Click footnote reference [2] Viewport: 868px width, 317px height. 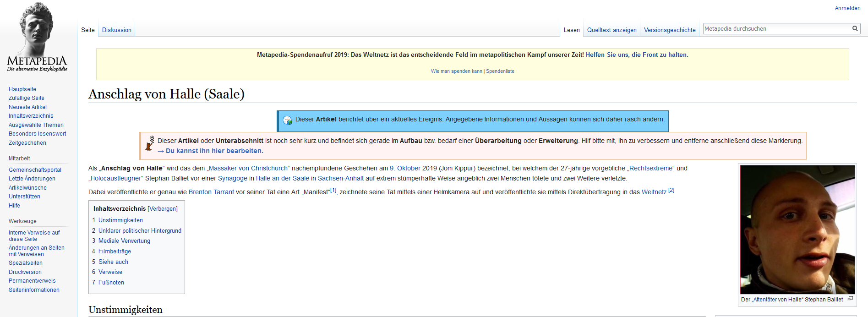(671, 190)
